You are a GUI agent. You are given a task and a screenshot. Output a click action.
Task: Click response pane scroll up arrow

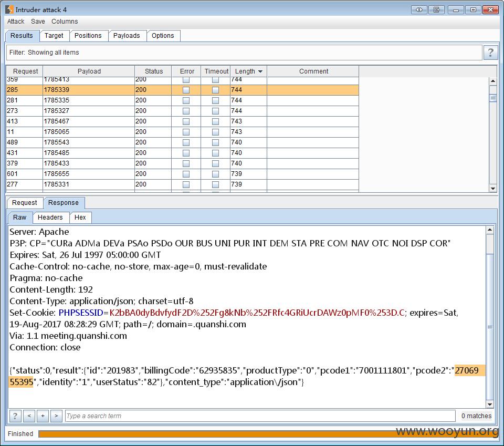pos(490,230)
